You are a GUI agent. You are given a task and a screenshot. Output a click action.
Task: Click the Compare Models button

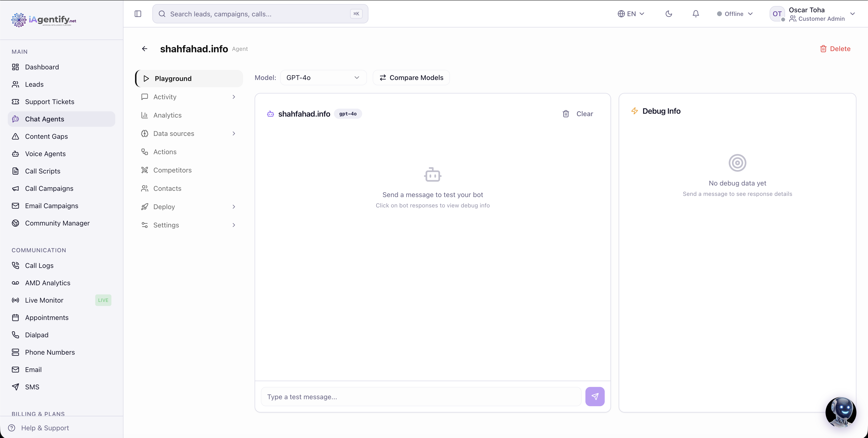pos(411,78)
